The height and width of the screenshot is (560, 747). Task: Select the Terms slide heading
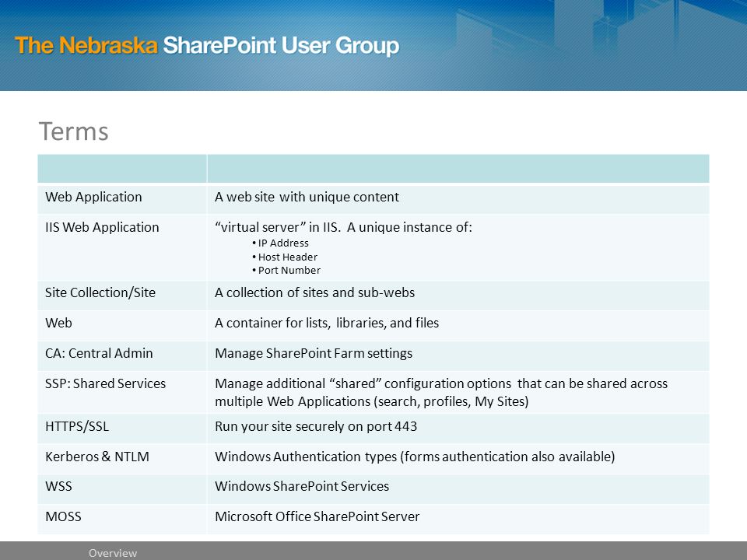point(73,131)
